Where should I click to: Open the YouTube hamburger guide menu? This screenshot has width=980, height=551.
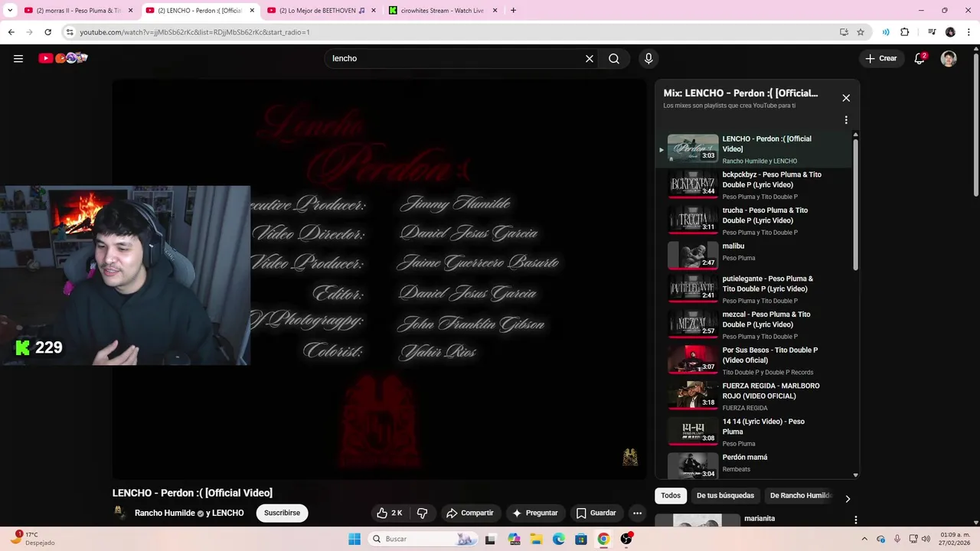[x=18, y=58]
